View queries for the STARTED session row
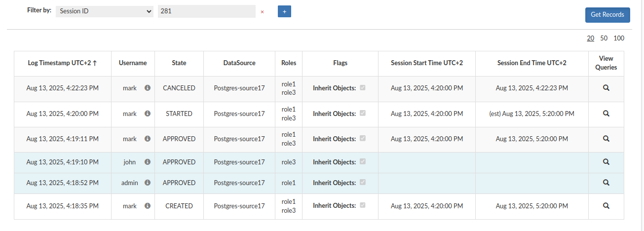 [606, 113]
